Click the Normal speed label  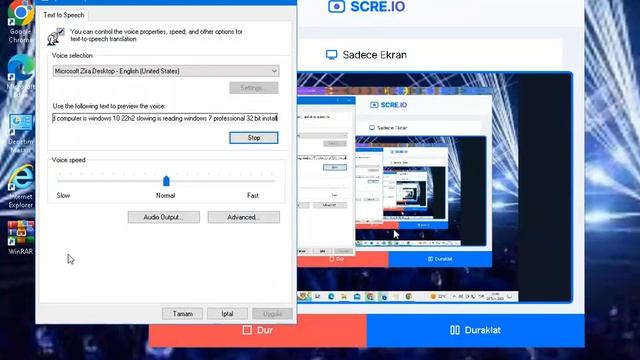pyautogui.click(x=165, y=196)
